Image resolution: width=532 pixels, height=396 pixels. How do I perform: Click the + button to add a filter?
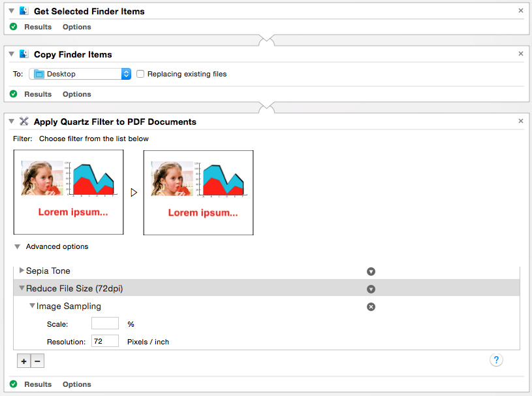coord(23,361)
